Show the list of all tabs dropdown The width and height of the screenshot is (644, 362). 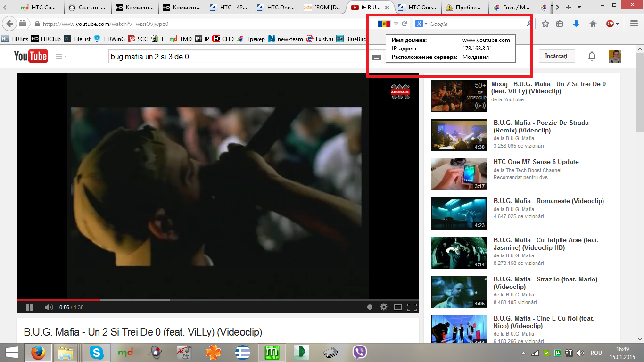579,7
